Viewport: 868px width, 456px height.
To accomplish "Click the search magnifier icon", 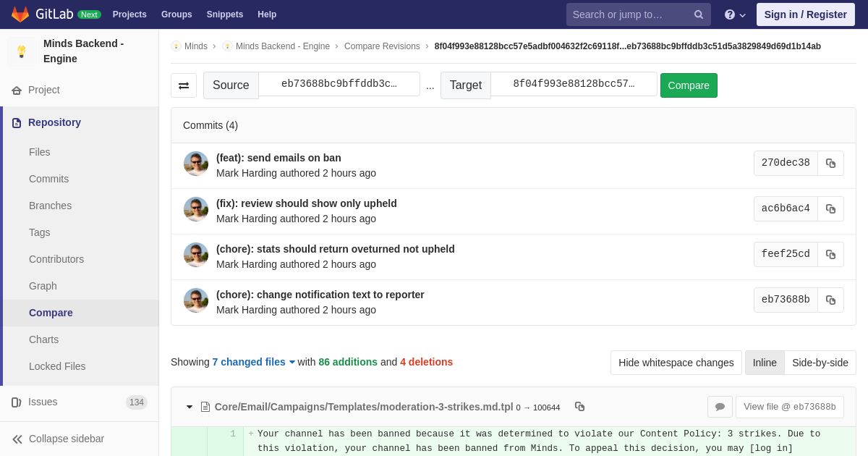I will [698, 14].
